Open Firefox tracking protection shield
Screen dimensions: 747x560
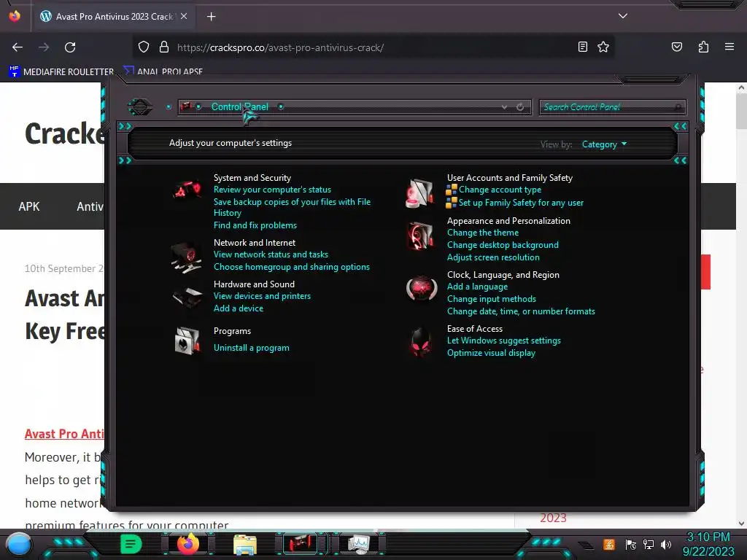pos(144,47)
